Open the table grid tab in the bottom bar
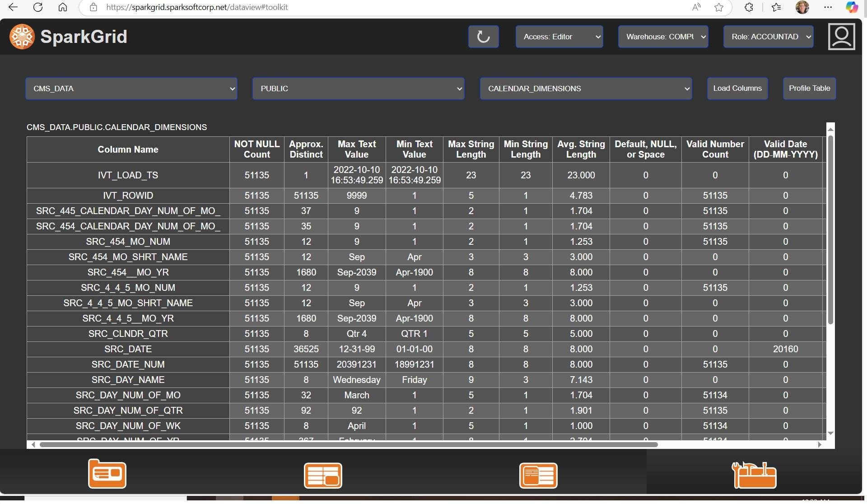This screenshot has height=504, width=867. 323,475
